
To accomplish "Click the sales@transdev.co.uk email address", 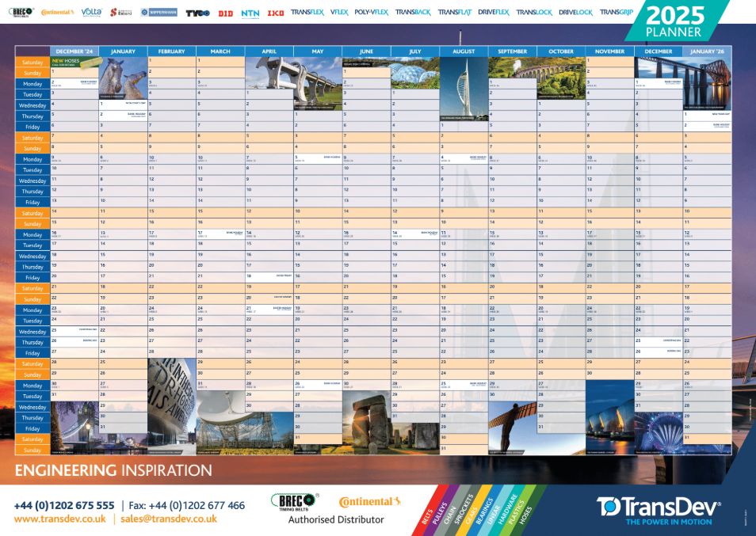I will tap(169, 519).
